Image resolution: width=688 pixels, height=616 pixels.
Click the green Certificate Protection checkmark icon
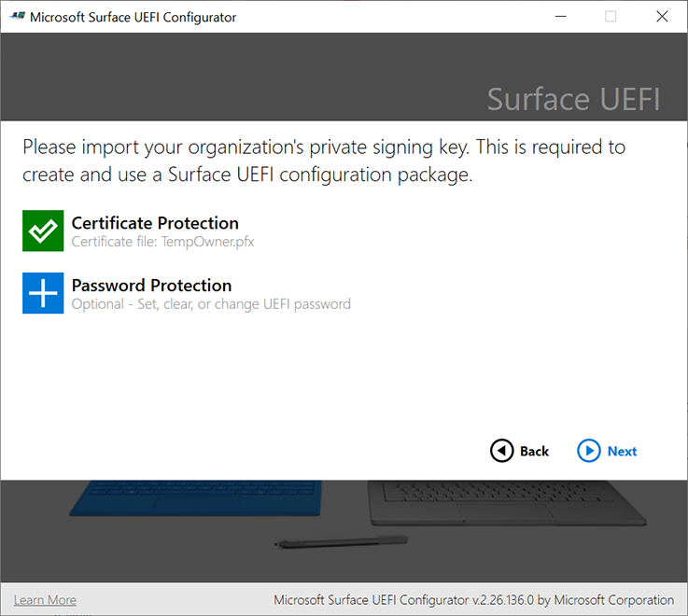tap(43, 231)
